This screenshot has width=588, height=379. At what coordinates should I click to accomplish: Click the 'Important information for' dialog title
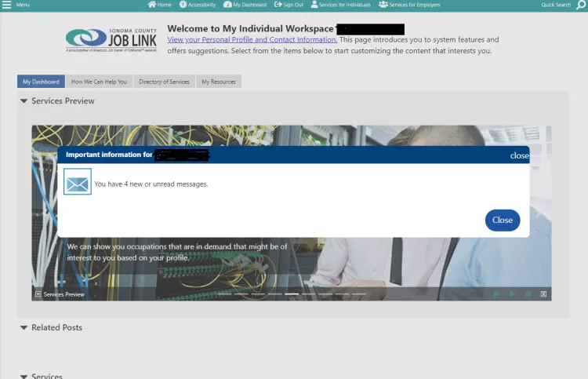click(109, 155)
